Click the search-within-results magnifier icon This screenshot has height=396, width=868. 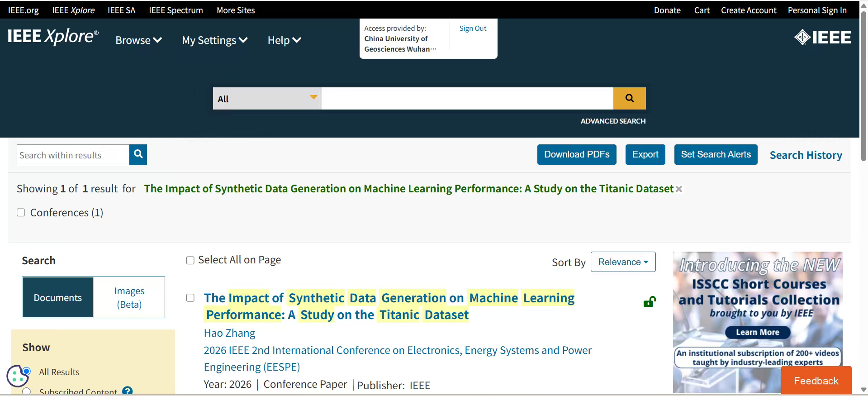[x=138, y=155]
